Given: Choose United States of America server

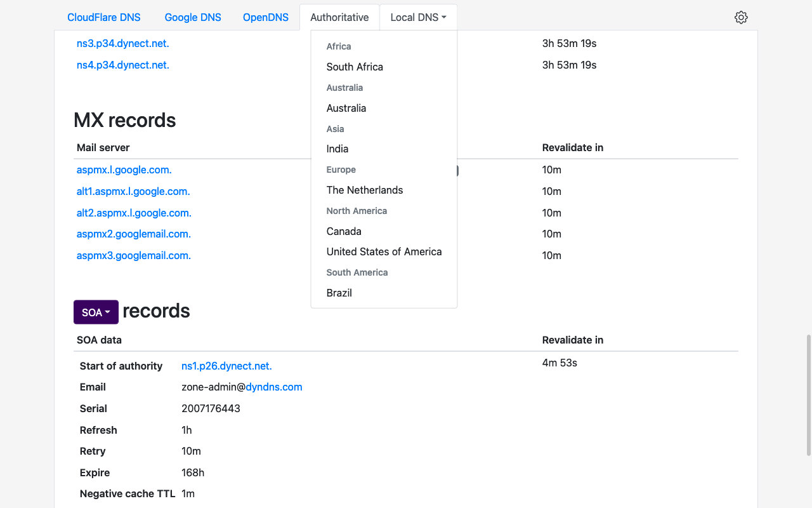Looking at the screenshot, I should (x=384, y=251).
